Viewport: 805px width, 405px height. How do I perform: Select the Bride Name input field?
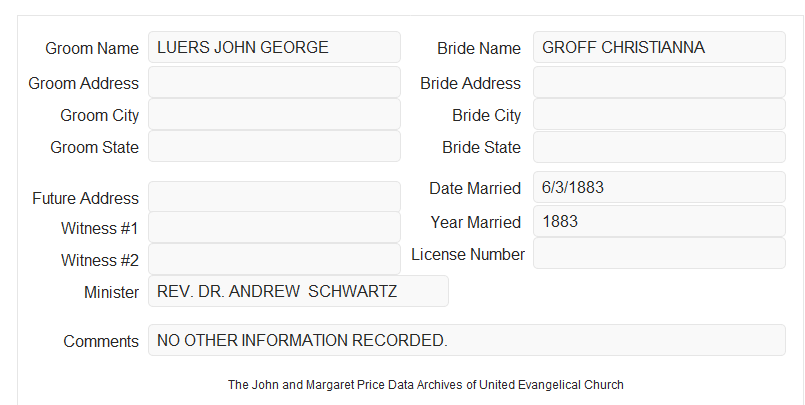pyautogui.click(x=659, y=47)
